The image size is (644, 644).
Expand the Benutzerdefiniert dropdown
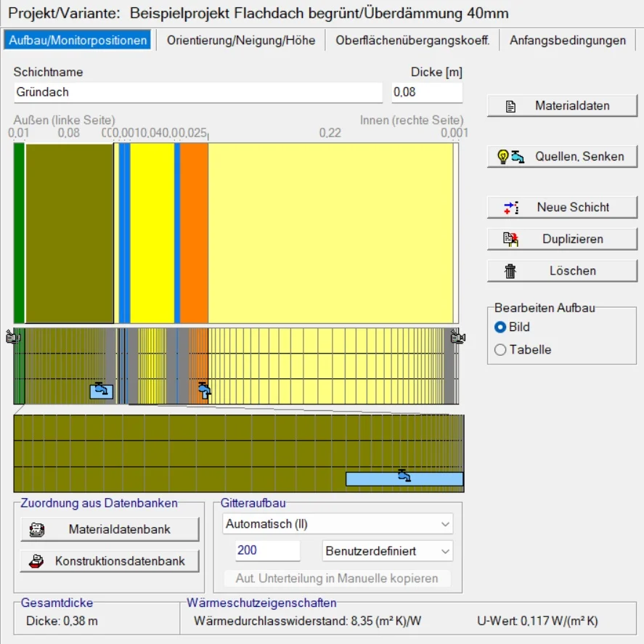[387, 551]
